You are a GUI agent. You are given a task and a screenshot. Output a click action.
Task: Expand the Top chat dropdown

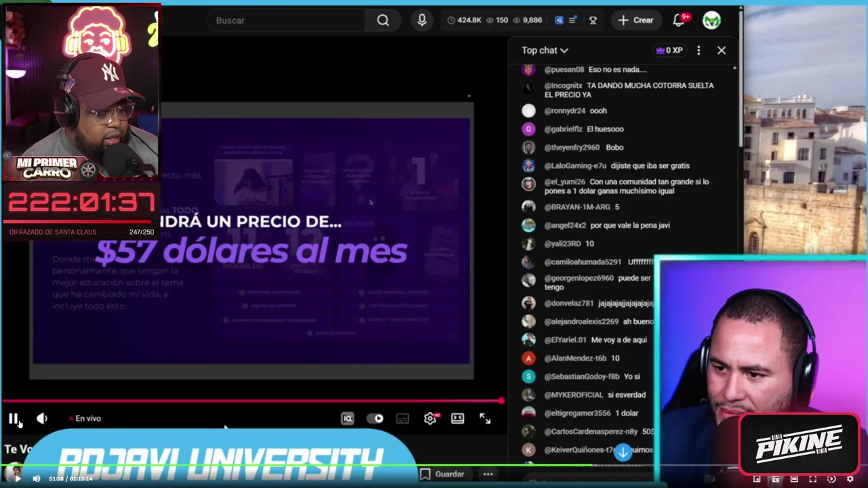(x=545, y=50)
